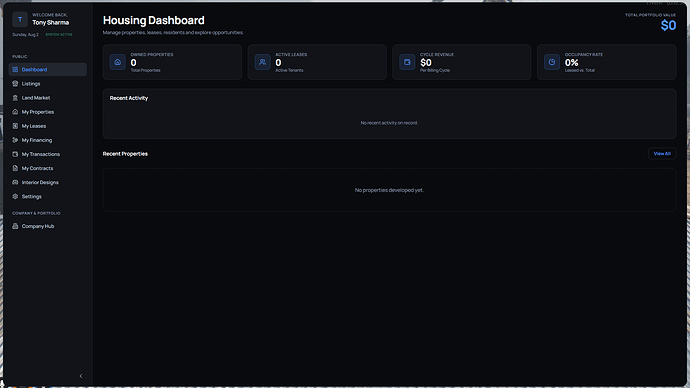Click the My Transactions icon

pyautogui.click(x=15, y=154)
